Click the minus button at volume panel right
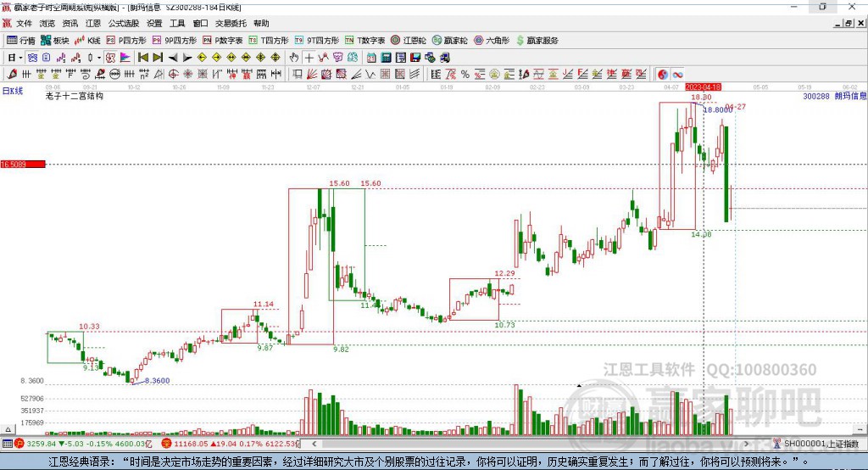 pyautogui.click(x=860, y=429)
